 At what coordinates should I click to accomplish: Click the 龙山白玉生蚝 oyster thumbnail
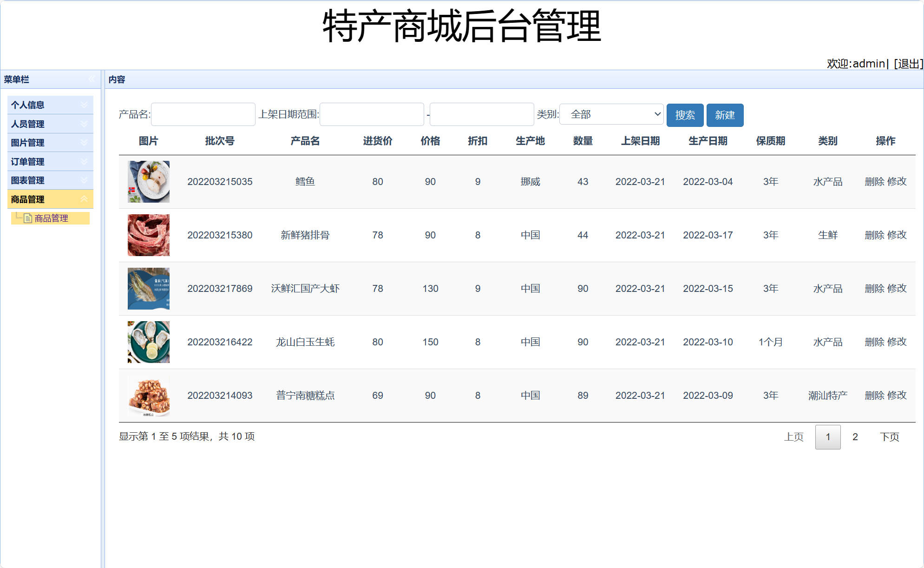148,342
